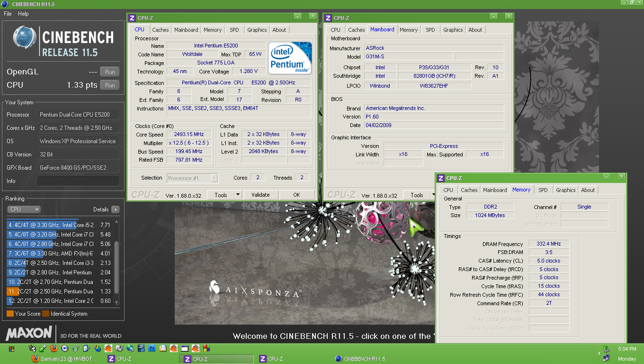
Task: Run the CPU benchmark
Action: (x=110, y=85)
